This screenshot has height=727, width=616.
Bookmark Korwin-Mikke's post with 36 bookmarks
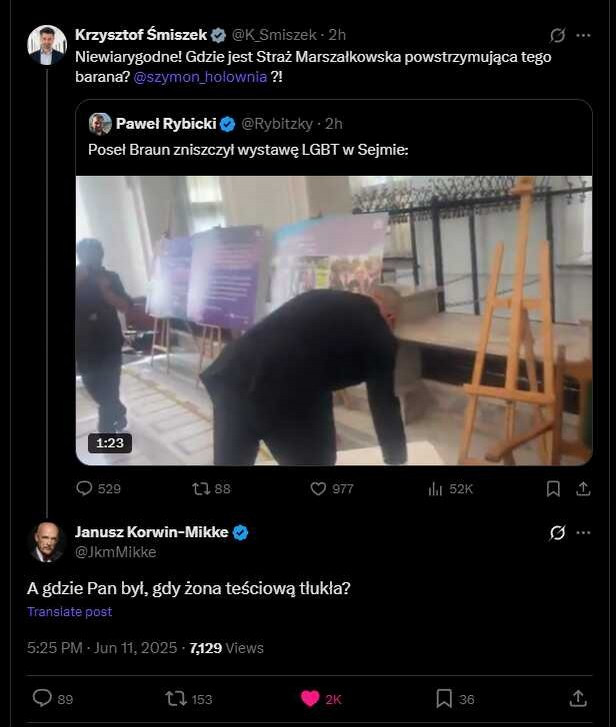pos(444,698)
